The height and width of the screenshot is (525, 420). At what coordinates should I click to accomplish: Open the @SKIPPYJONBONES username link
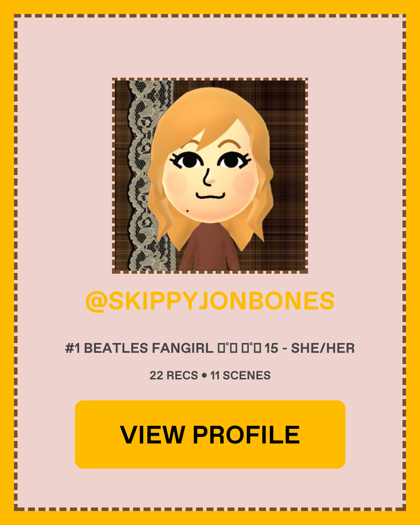pyautogui.click(x=210, y=301)
